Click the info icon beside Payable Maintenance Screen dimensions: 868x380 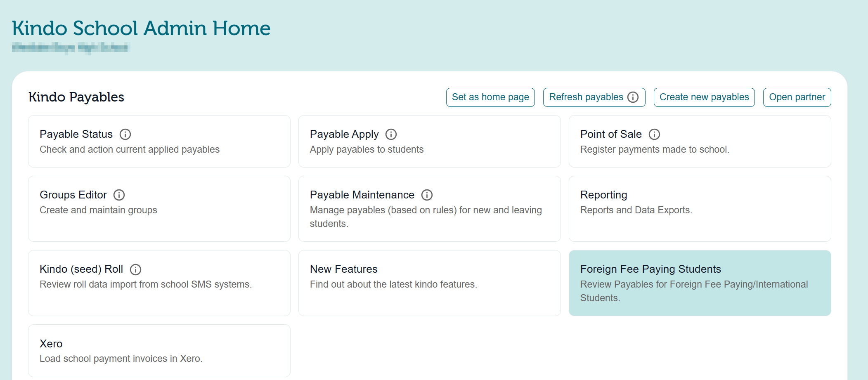click(427, 195)
